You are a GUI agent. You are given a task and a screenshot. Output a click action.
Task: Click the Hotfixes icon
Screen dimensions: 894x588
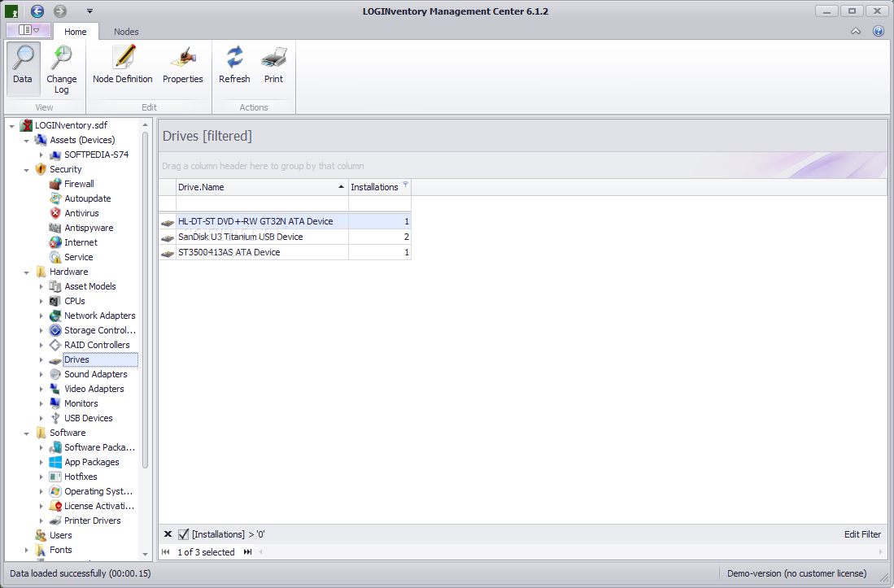55,477
